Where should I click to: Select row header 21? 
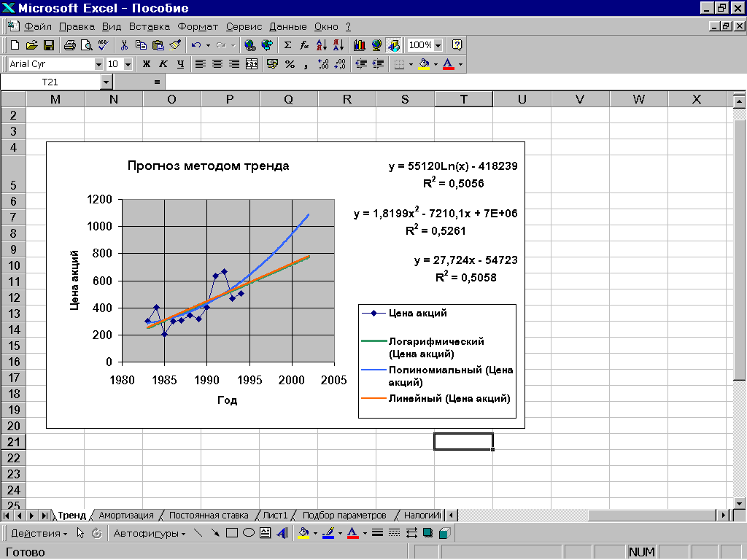(13, 442)
